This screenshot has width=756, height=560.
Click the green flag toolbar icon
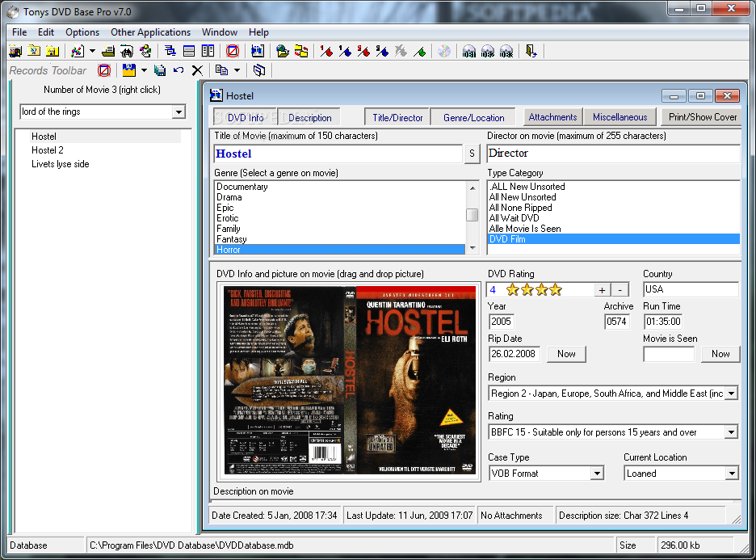[420, 51]
